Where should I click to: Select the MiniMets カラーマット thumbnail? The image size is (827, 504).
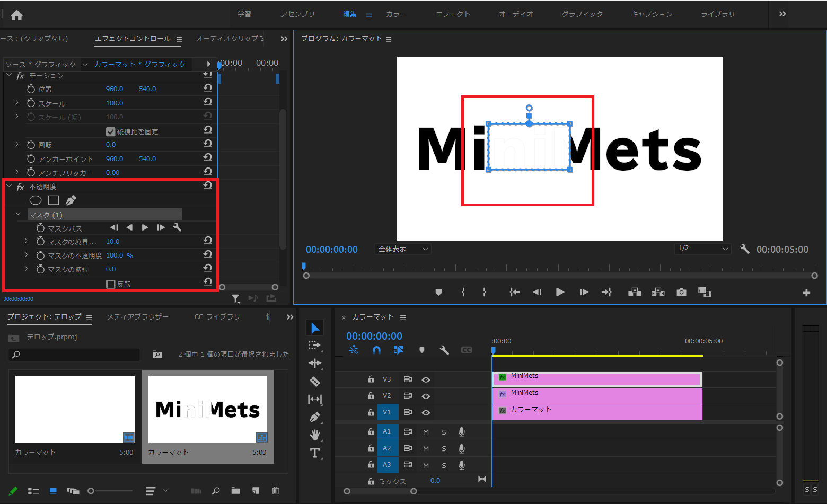click(208, 408)
